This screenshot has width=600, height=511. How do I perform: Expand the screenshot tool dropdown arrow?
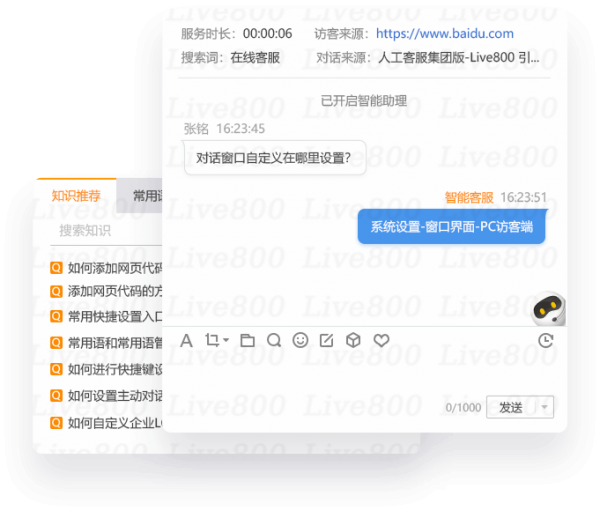tap(226, 340)
